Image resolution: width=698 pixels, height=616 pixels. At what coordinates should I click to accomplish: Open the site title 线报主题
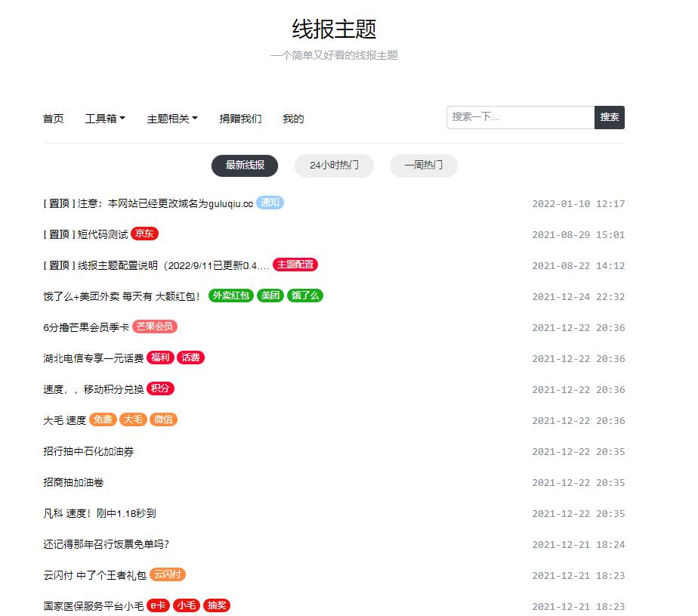334,29
